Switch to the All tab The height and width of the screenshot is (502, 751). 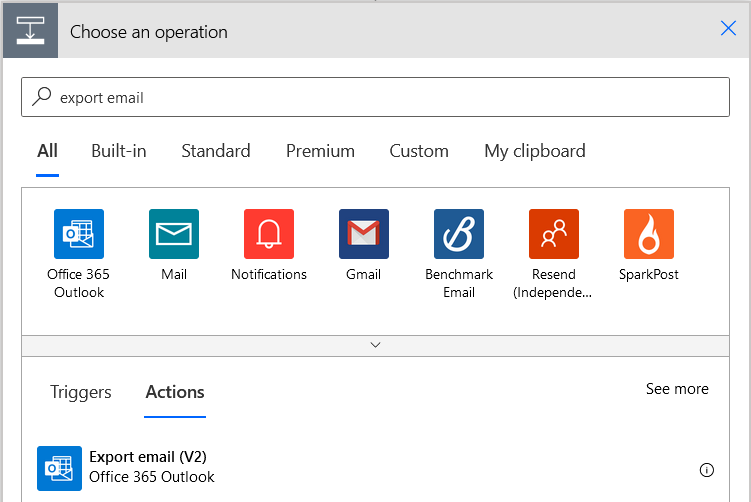point(47,151)
